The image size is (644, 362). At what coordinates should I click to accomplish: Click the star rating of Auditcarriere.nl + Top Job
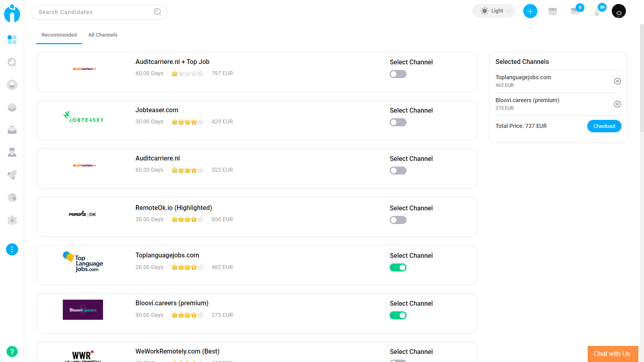(x=188, y=74)
